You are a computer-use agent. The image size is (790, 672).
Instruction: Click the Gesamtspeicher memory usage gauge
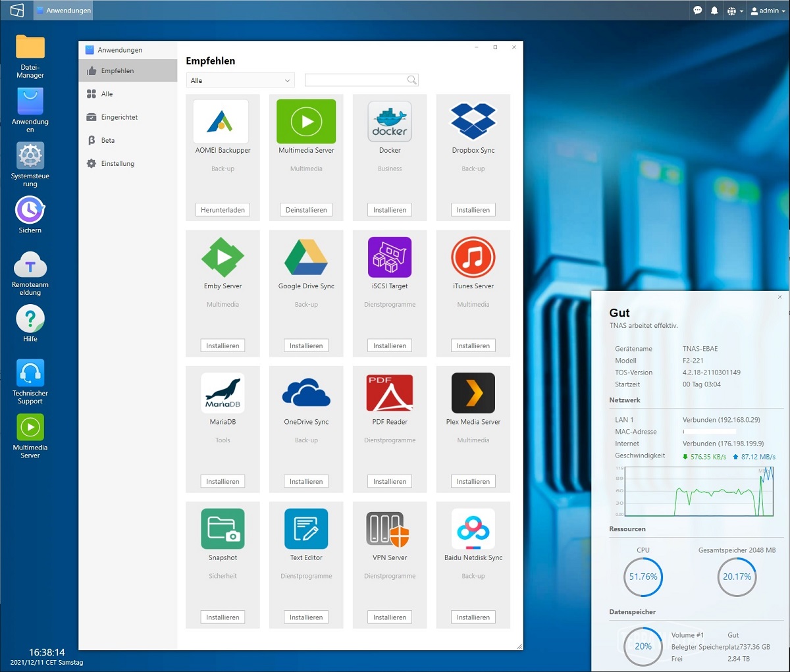[737, 577]
